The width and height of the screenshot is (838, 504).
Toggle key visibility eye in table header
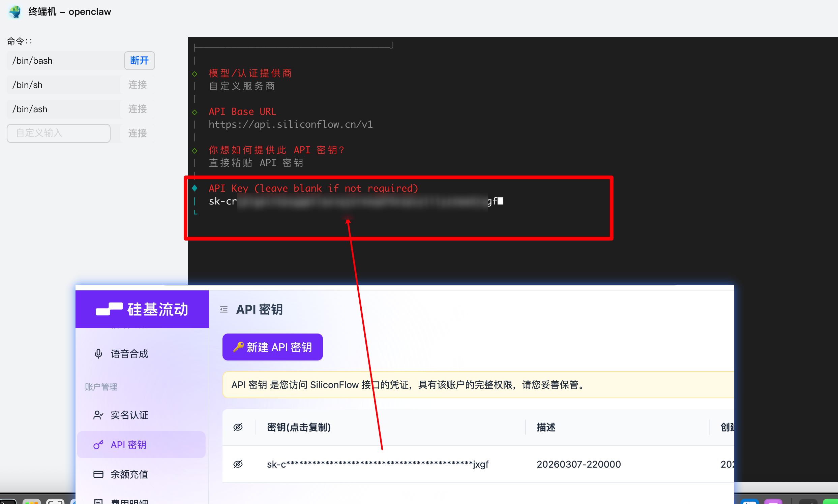[238, 427]
